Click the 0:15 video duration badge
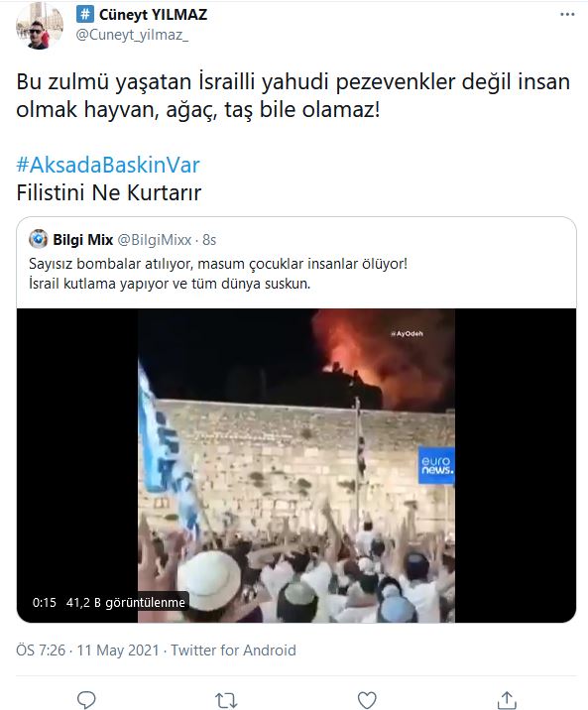This screenshot has width=588, height=710. click(x=45, y=602)
